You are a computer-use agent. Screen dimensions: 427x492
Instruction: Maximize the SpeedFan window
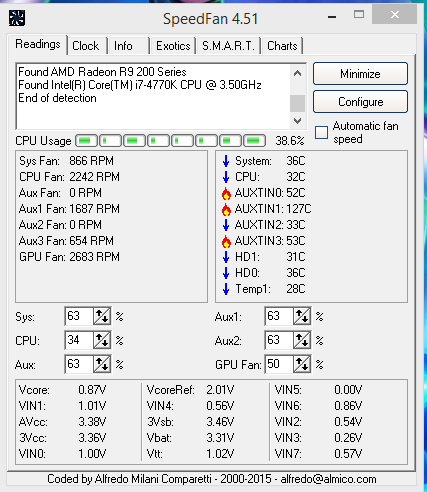point(359,14)
